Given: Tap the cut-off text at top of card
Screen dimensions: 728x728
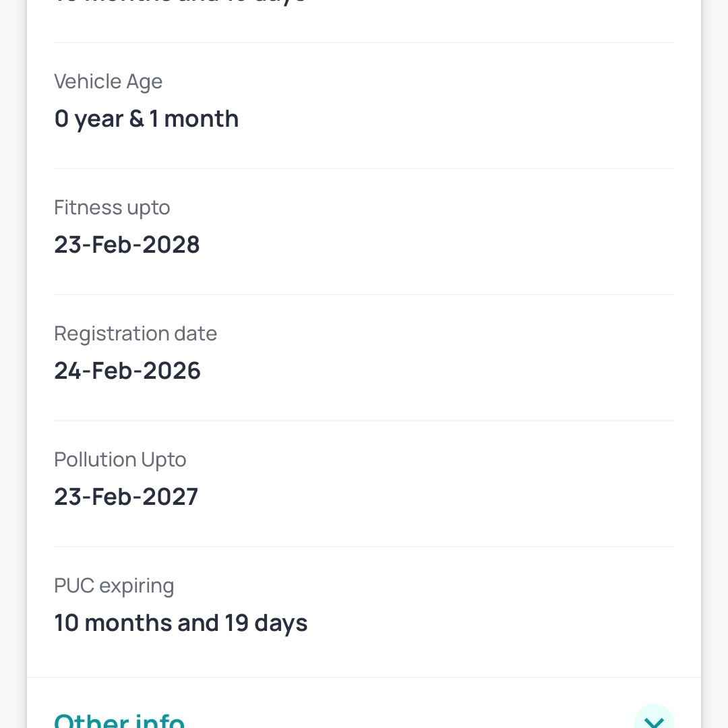Looking at the screenshot, I should coord(181,3).
